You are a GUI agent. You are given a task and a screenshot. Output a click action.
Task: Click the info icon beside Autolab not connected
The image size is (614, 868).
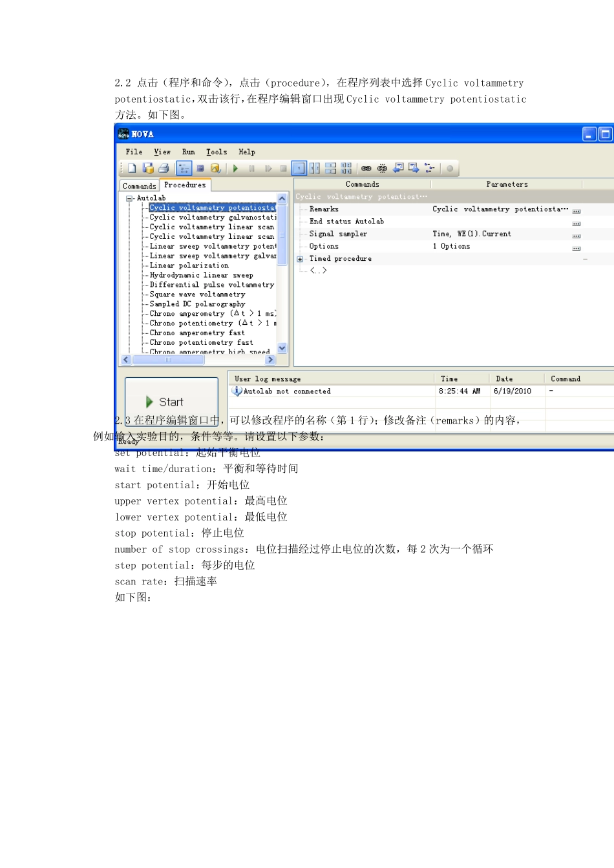237,391
